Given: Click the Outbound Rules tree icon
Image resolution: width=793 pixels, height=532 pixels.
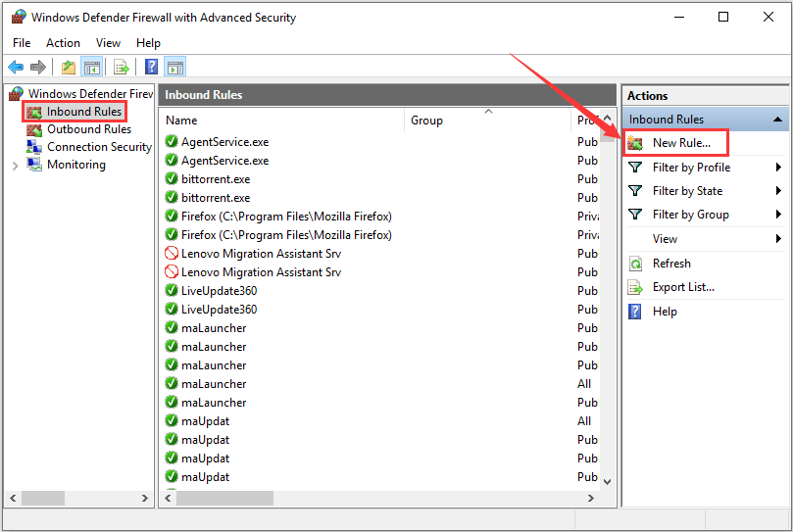Looking at the screenshot, I should 34,129.
